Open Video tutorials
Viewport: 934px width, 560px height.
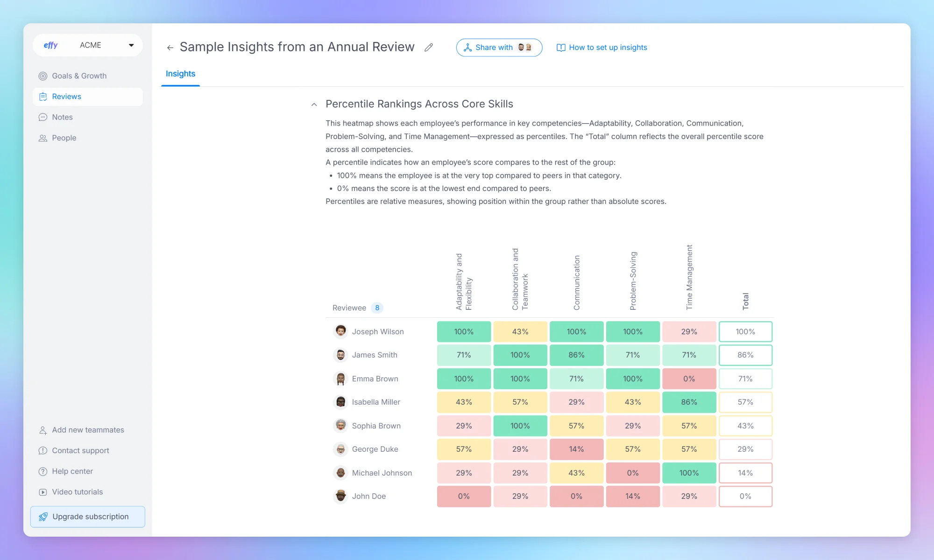tap(77, 491)
